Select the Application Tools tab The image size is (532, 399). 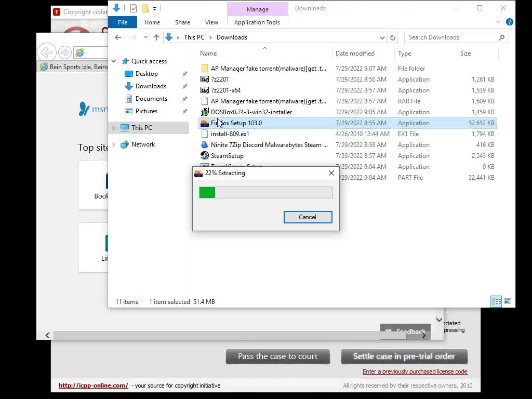pyautogui.click(x=257, y=22)
